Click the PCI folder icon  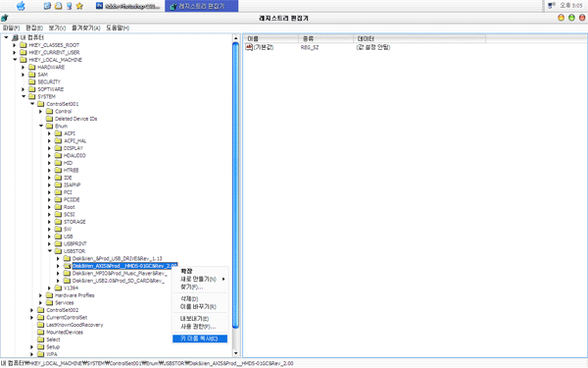click(58, 192)
